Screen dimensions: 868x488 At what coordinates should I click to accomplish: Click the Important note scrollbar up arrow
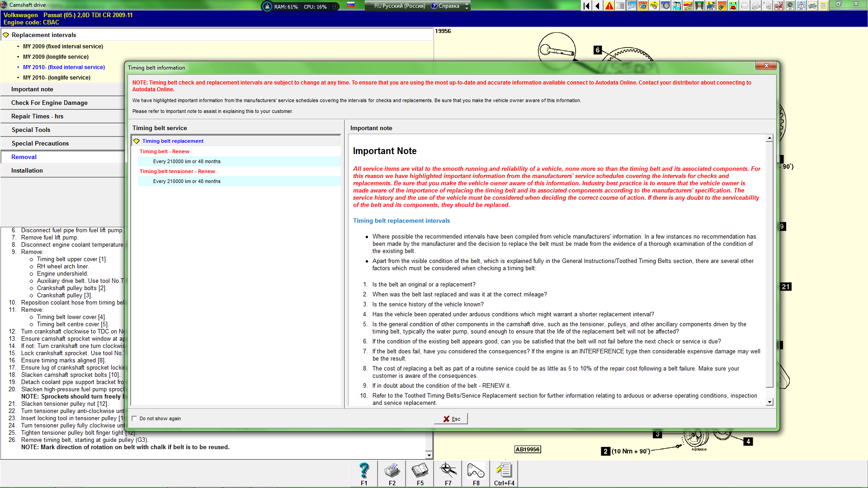pyautogui.click(x=769, y=138)
